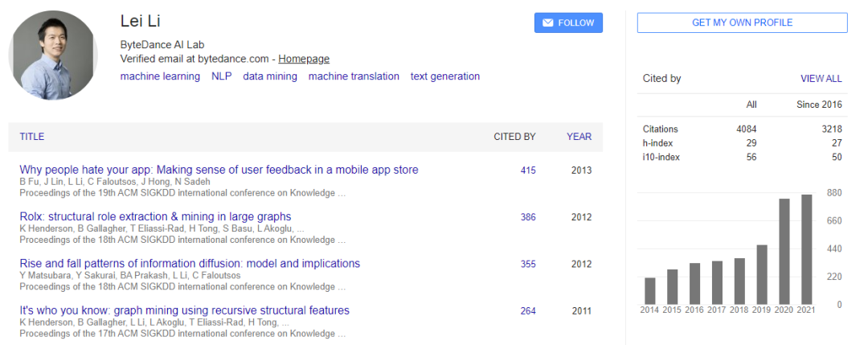The width and height of the screenshot is (868, 345).
Task: Click the 2021 bar in citation chart
Action: click(x=806, y=248)
